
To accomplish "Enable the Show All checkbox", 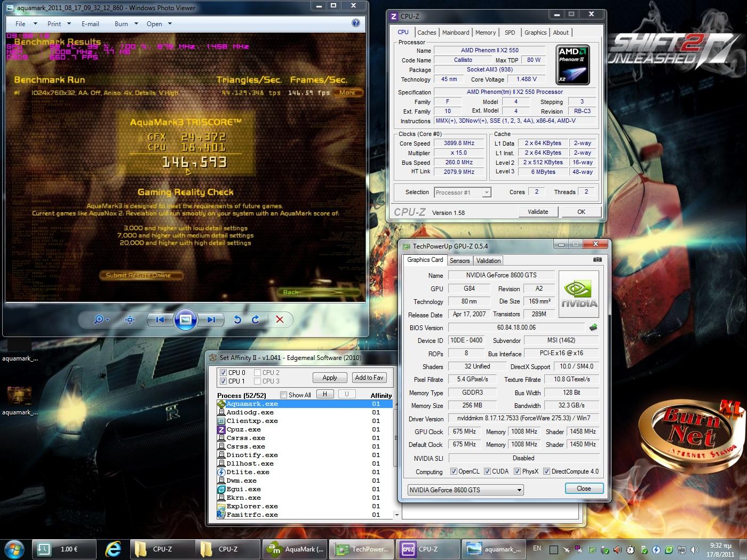I will tap(283, 395).
